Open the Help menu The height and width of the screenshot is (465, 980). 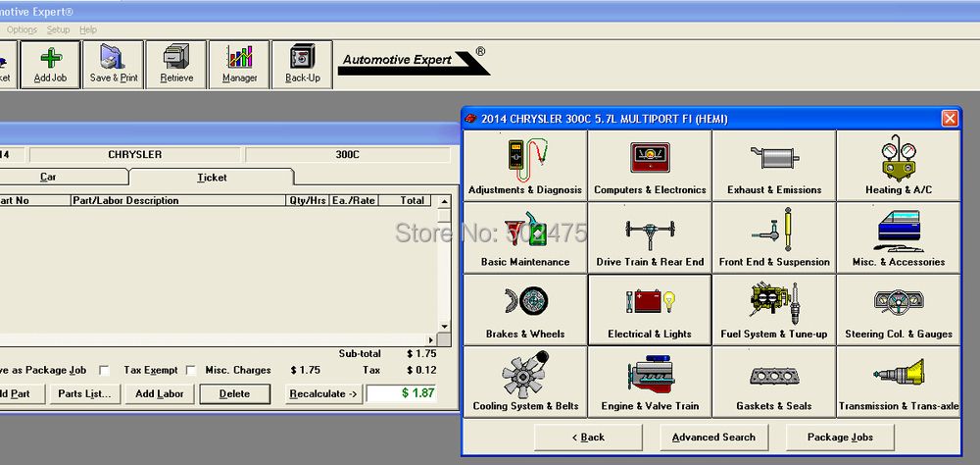coord(88,29)
